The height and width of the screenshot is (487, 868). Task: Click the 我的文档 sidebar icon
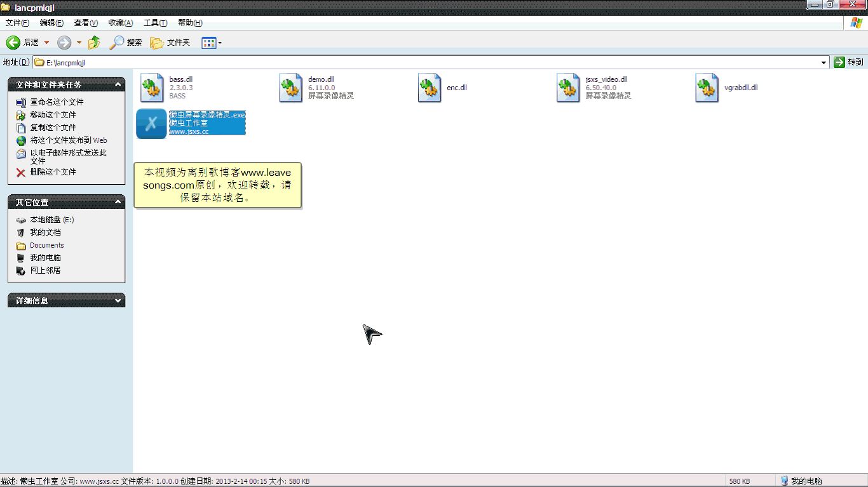click(21, 232)
